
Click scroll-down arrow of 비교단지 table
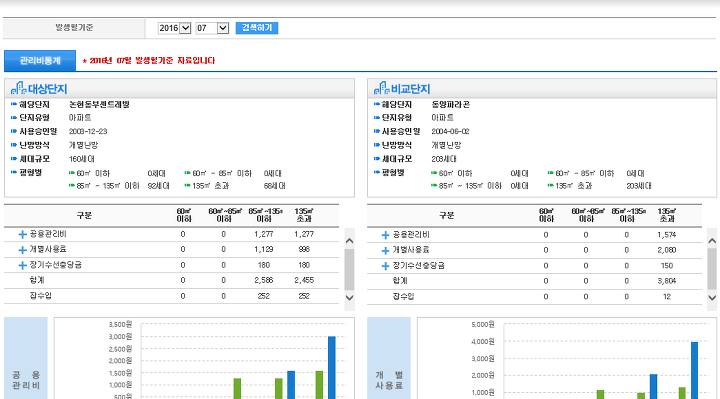[712, 298]
